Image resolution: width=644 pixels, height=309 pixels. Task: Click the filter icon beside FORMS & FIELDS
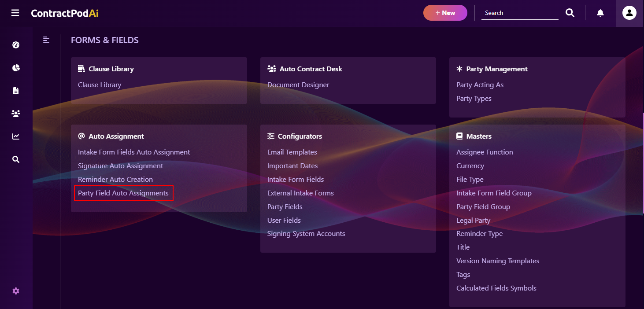pos(46,40)
